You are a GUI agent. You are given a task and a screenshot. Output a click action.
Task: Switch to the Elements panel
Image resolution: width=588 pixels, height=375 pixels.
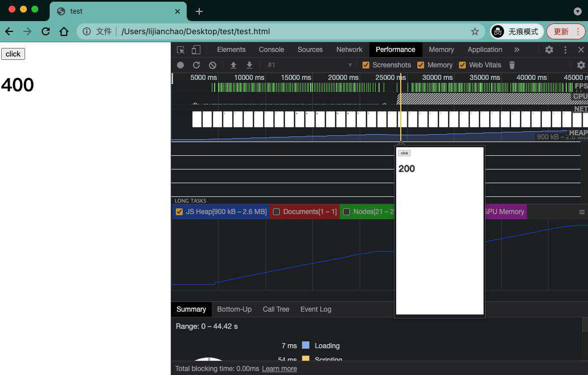231,50
